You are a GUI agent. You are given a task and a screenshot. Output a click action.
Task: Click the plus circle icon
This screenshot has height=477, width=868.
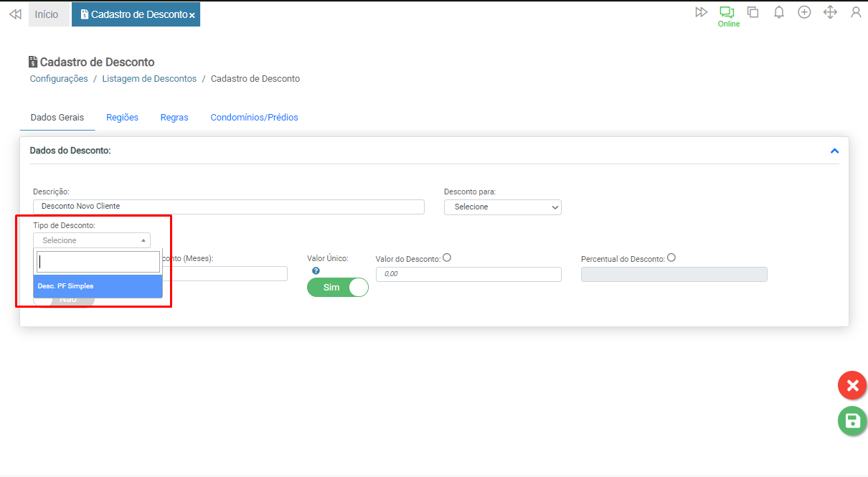(x=804, y=12)
